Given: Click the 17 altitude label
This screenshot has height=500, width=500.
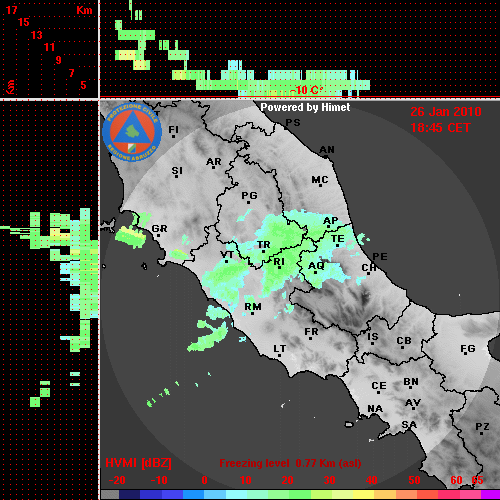Looking at the screenshot, I should (11, 10).
